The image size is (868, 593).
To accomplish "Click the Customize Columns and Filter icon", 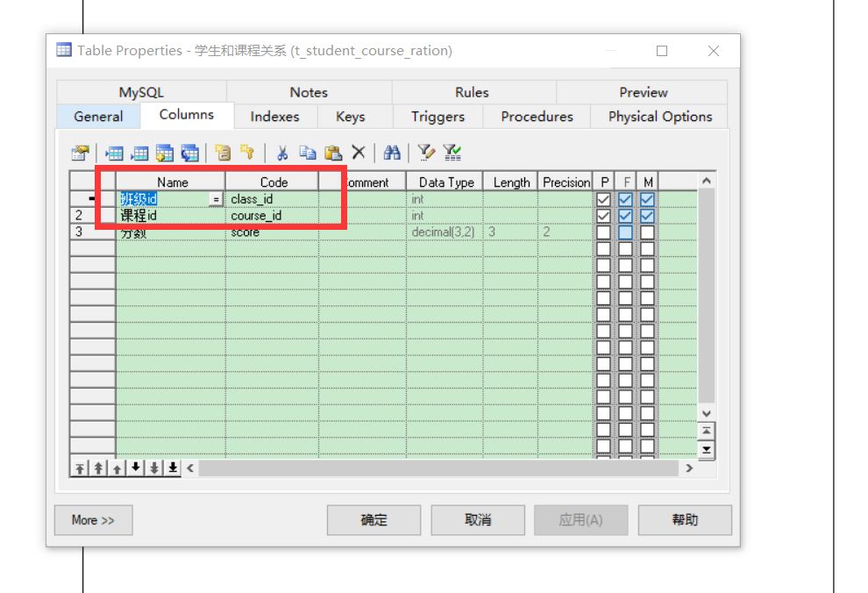I will [426, 153].
